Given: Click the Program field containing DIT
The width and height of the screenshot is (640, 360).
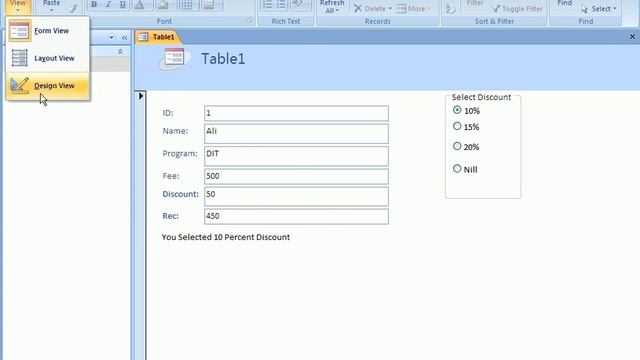Looking at the screenshot, I should click(x=296, y=156).
